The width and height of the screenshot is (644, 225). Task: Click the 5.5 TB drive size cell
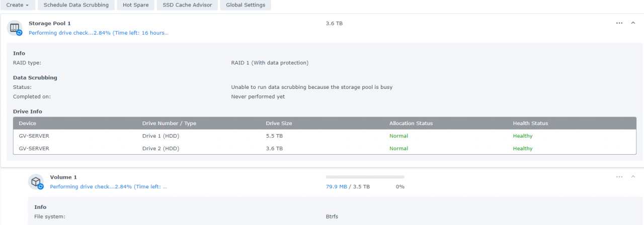[x=274, y=136]
